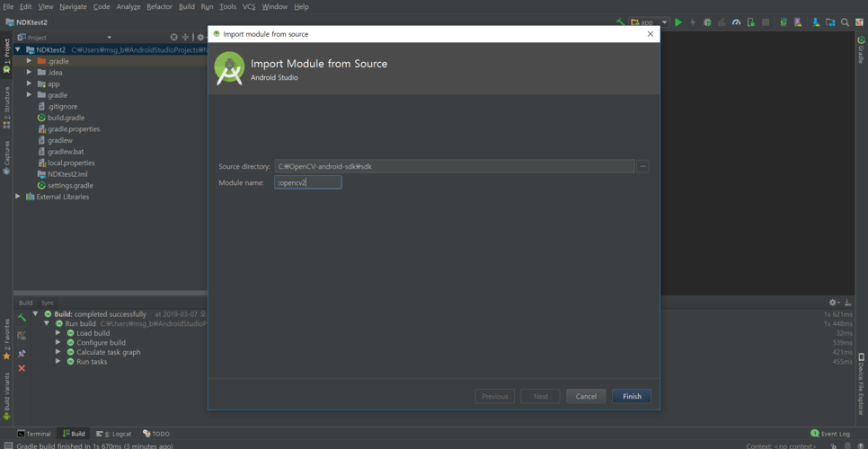
Task: Click the Finish button in dialog
Action: [632, 397]
